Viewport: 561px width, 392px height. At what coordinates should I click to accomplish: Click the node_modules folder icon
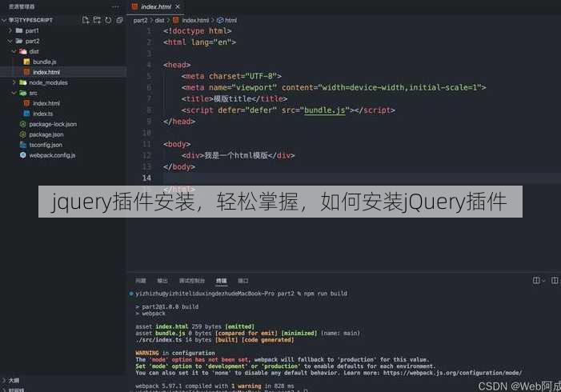(23, 82)
